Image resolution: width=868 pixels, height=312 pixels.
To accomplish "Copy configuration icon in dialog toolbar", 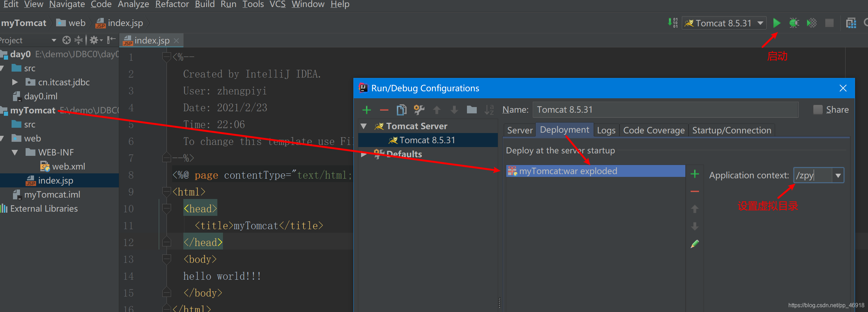I will click(x=401, y=110).
